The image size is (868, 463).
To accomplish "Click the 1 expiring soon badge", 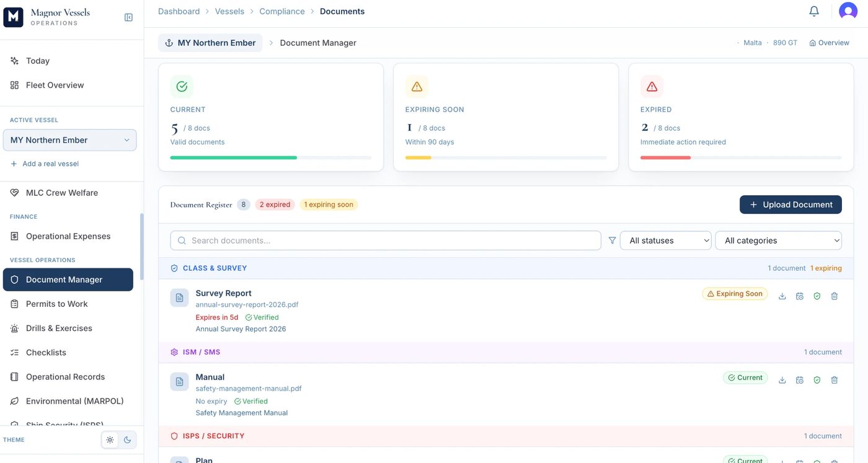I will (329, 205).
